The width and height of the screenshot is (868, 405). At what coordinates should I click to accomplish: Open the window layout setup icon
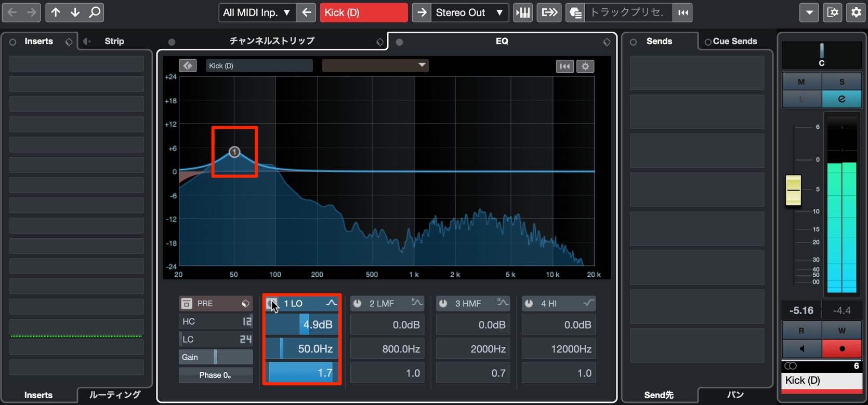[x=833, y=12]
